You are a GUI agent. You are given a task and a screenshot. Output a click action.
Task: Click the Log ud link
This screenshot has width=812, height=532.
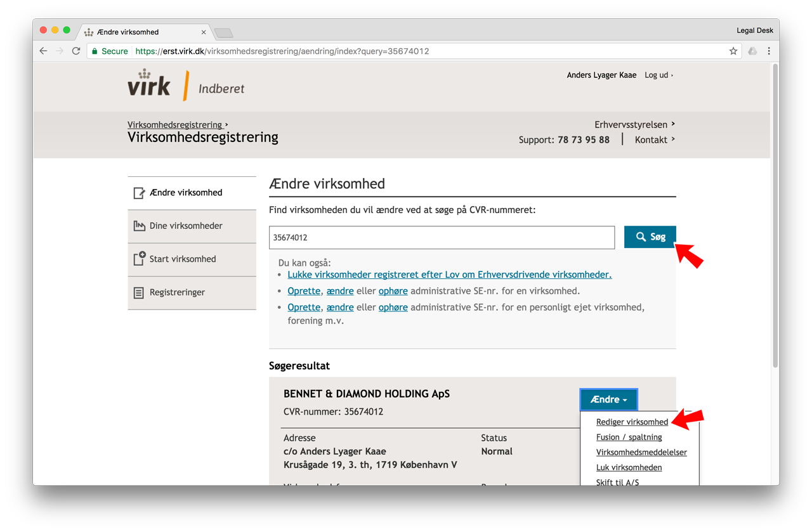coord(658,75)
